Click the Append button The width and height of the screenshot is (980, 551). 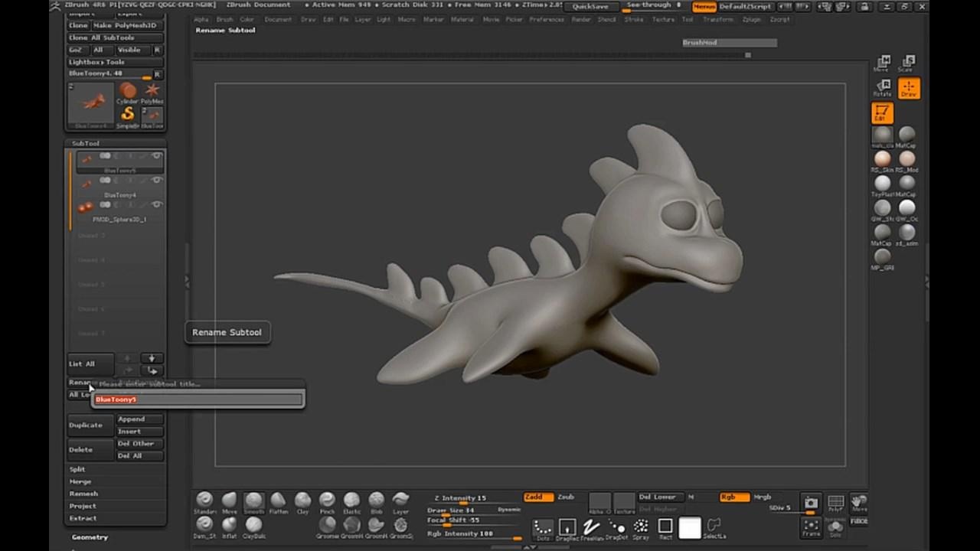pyautogui.click(x=139, y=419)
